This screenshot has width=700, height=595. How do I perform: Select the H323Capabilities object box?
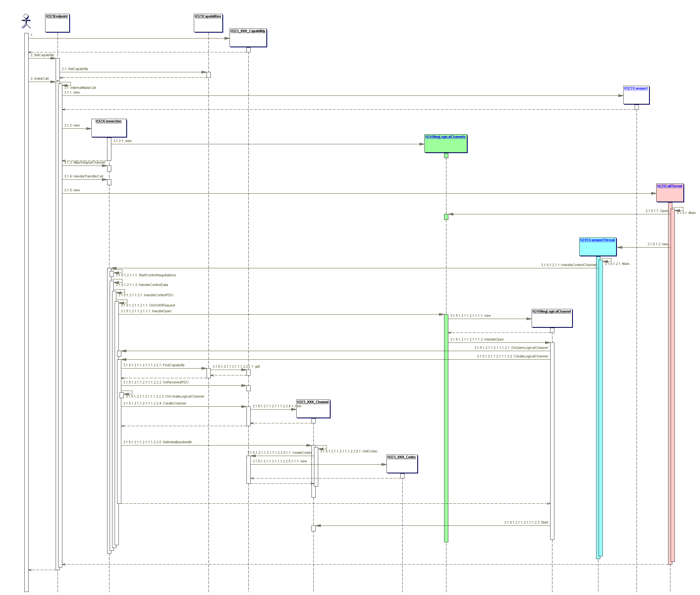208,23
